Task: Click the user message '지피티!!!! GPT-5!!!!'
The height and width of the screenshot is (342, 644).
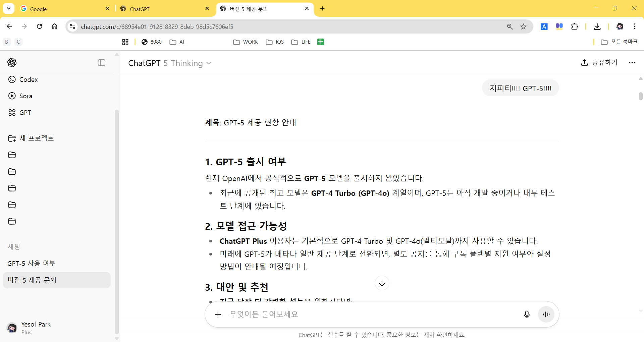Action: coord(521,88)
